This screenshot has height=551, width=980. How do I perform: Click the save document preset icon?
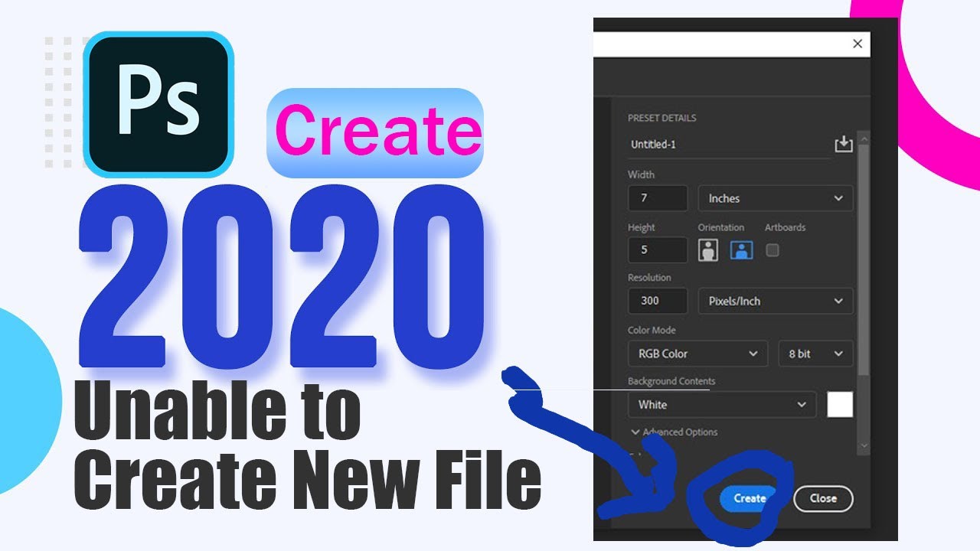tap(843, 144)
